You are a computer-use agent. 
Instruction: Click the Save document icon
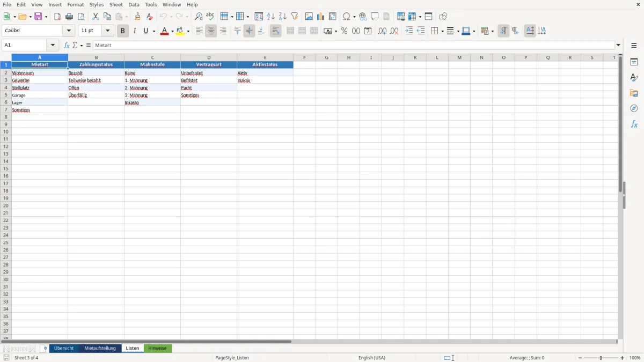[x=38, y=17]
